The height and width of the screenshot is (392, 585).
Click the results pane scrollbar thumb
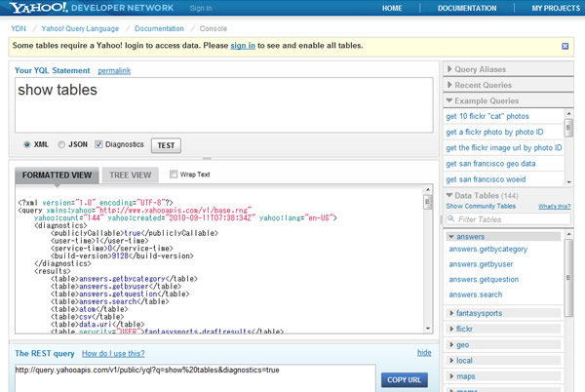(428, 203)
